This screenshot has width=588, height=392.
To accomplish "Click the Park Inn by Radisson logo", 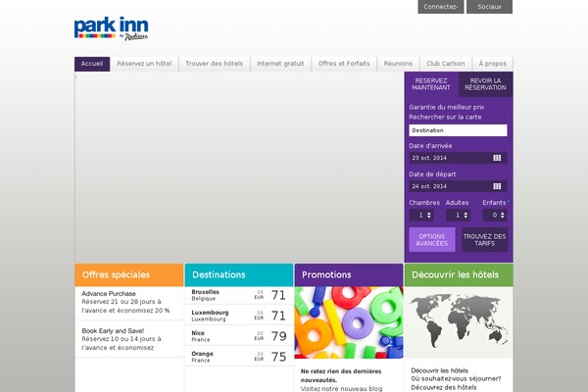I will pyautogui.click(x=111, y=28).
